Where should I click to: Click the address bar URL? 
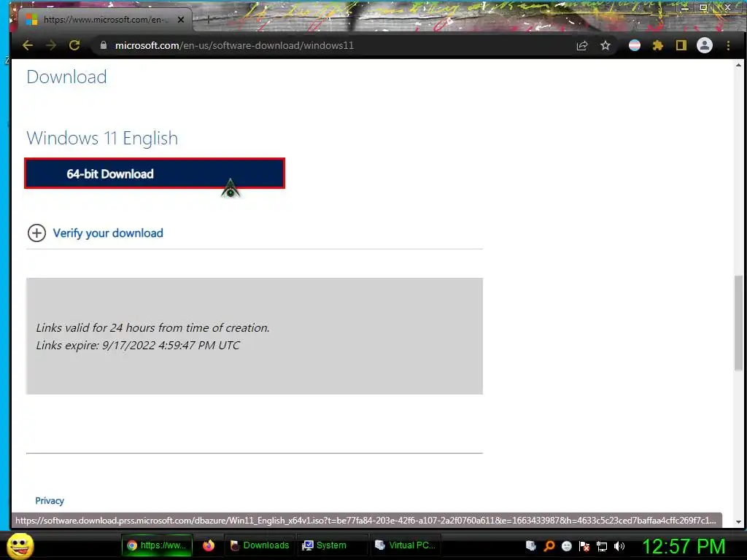coord(234,46)
